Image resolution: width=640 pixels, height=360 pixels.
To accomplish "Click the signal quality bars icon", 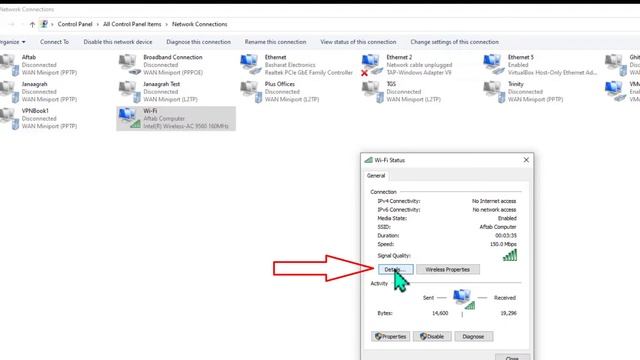I will coord(510,255).
